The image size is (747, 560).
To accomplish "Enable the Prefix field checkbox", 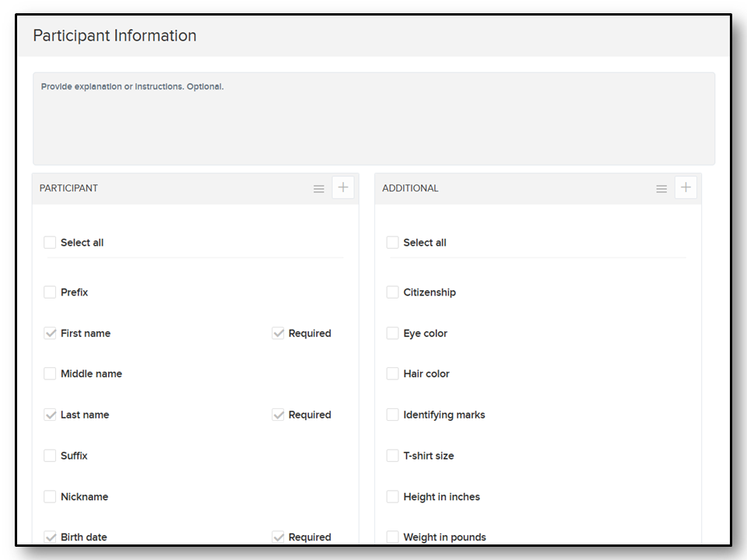I will tap(50, 292).
